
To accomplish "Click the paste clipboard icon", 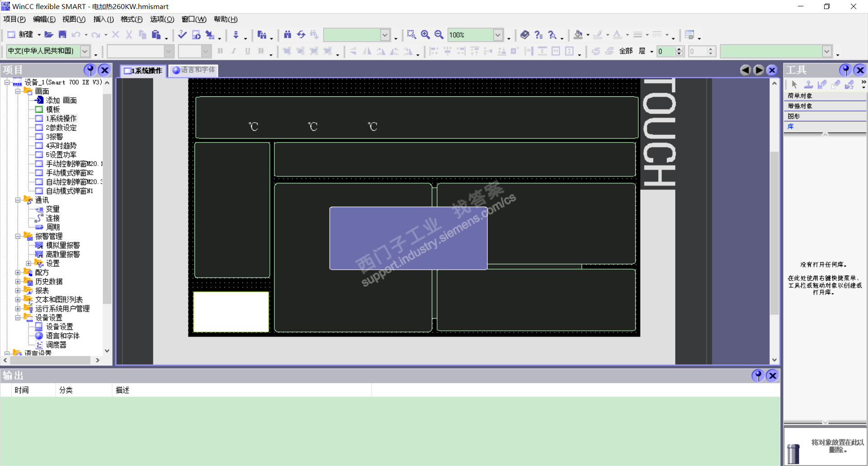I will (156, 34).
